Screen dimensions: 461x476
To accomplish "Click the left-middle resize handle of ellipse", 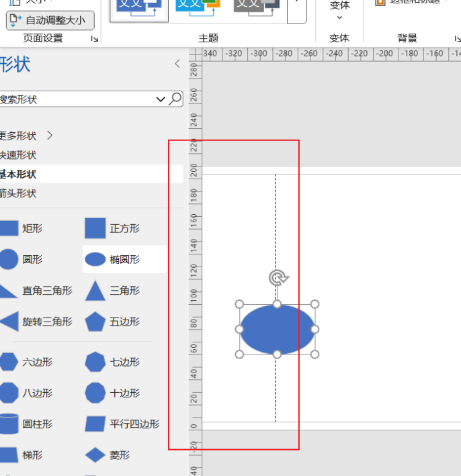I will click(x=239, y=330).
